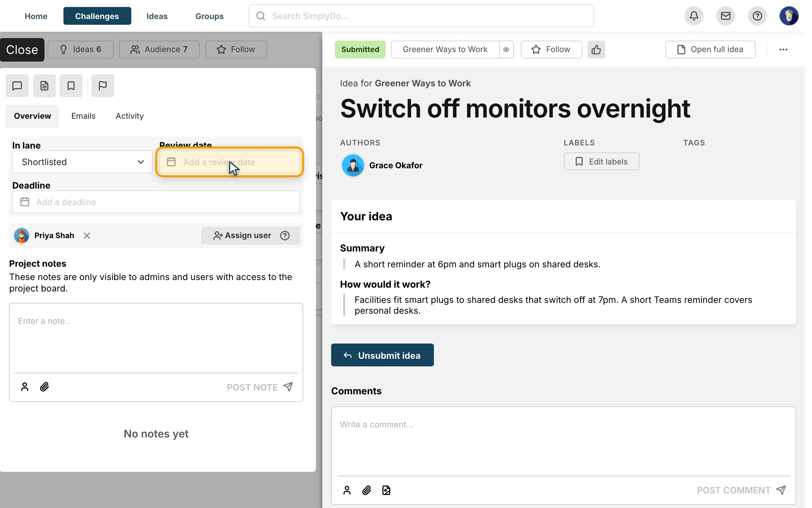
Task: Go to Home in the top navigation
Action: (36, 16)
